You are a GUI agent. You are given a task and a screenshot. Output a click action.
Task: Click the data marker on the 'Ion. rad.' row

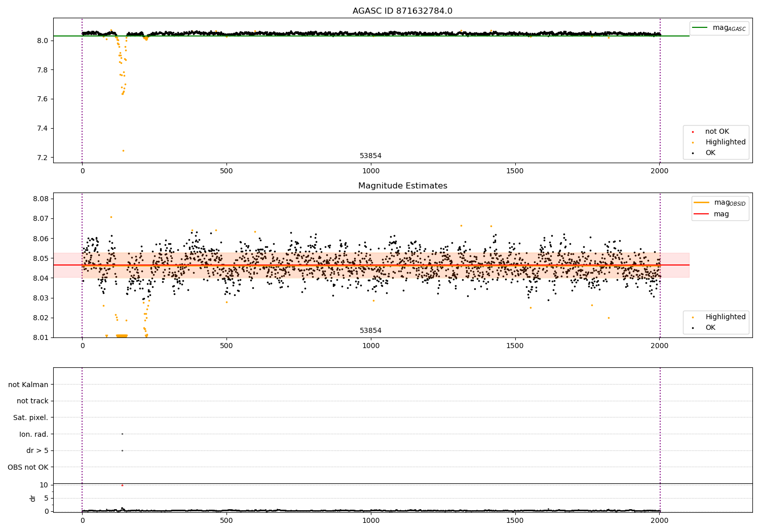tap(122, 434)
